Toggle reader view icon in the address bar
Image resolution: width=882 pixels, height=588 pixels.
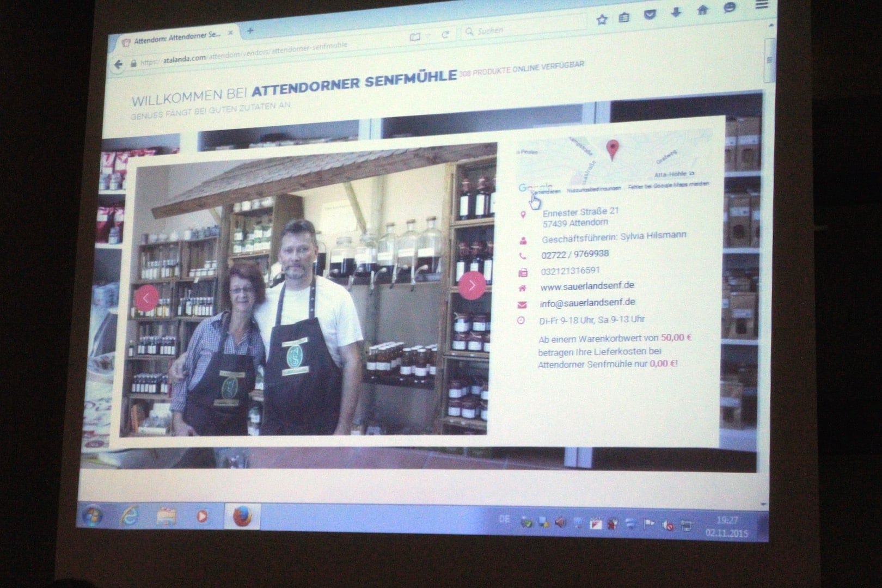(x=415, y=36)
